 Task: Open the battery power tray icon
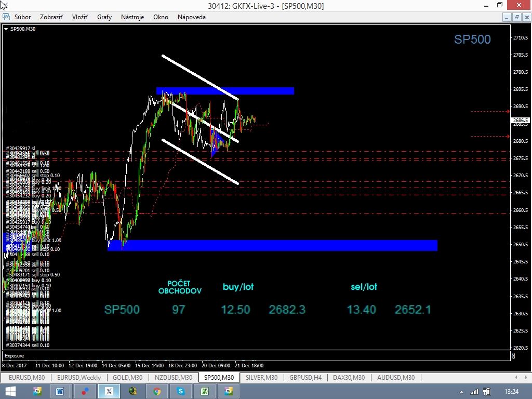point(487,392)
